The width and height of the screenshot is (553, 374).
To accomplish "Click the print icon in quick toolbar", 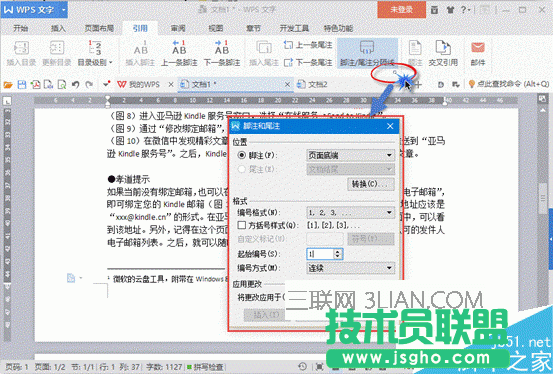I will coord(49,85).
